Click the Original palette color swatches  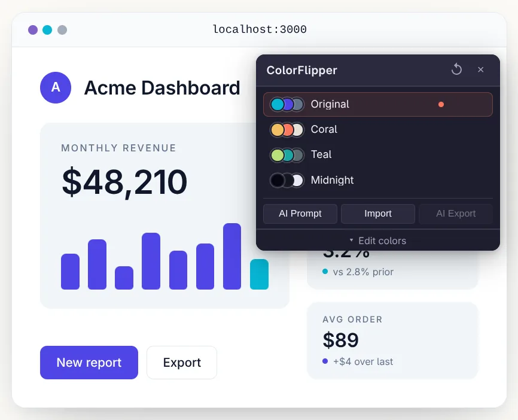(287, 105)
